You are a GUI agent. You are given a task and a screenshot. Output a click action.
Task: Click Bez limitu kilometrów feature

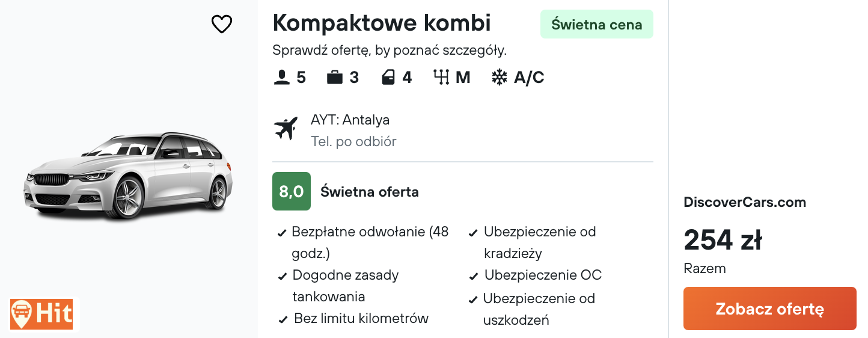[x=353, y=319]
